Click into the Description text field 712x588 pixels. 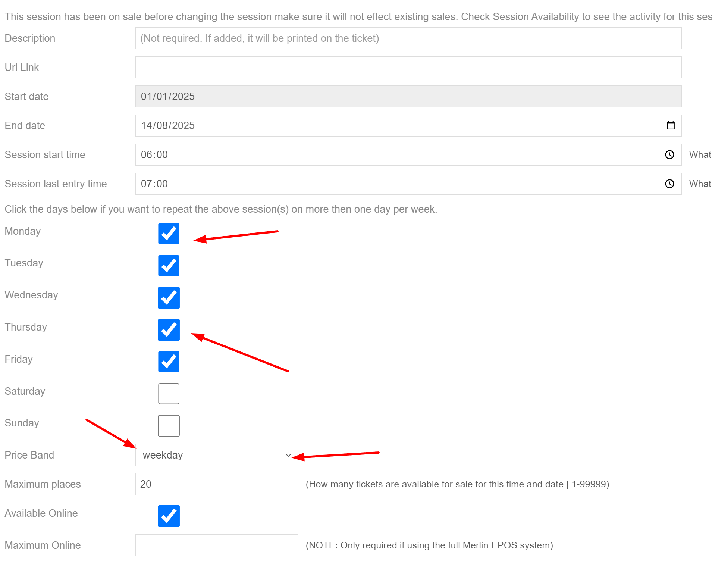click(408, 38)
